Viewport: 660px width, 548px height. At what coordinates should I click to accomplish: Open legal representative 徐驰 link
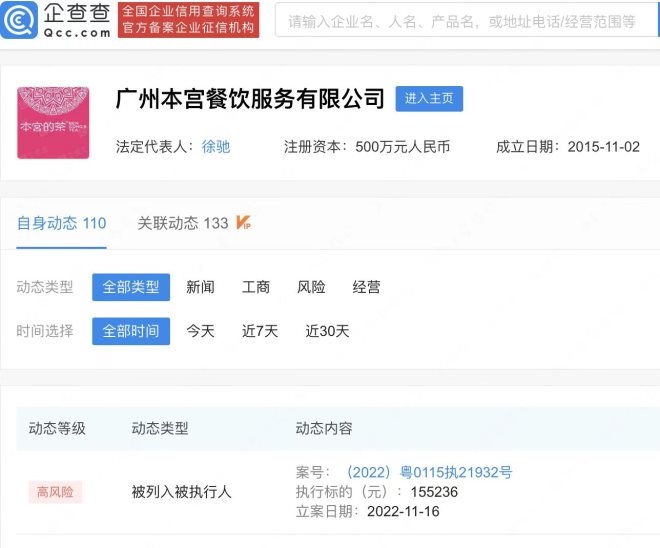pyautogui.click(x=215, y=147)
